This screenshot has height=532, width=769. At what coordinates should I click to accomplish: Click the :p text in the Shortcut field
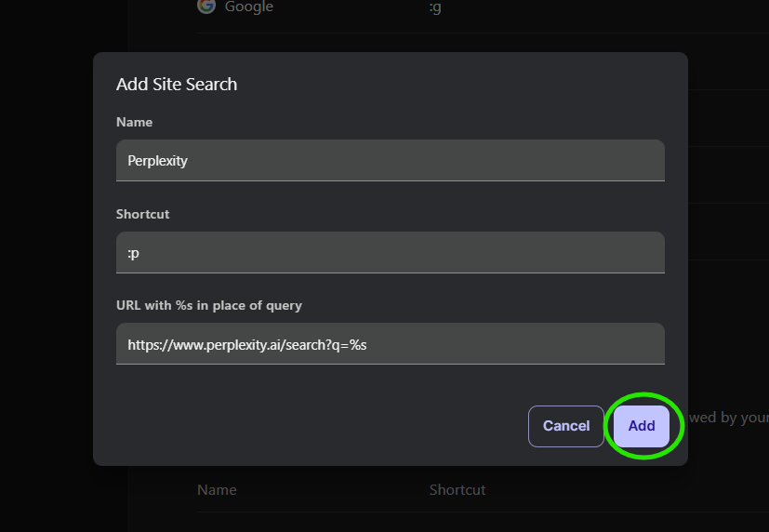133,253
